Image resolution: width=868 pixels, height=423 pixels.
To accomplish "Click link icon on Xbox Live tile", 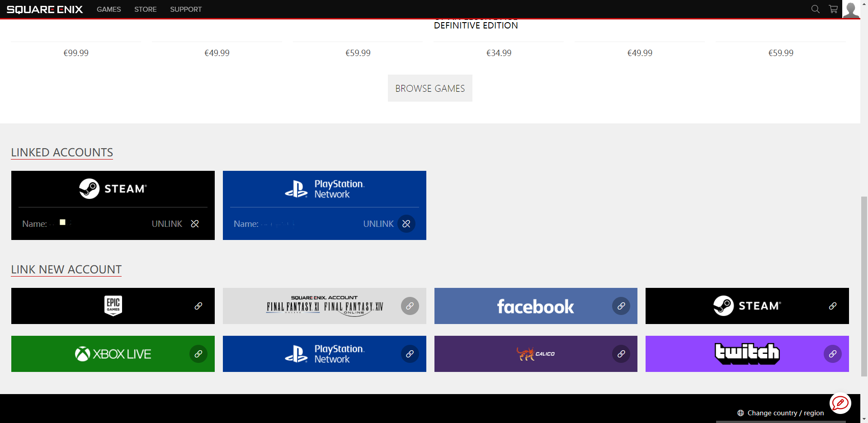I will [x=198, y=354].
